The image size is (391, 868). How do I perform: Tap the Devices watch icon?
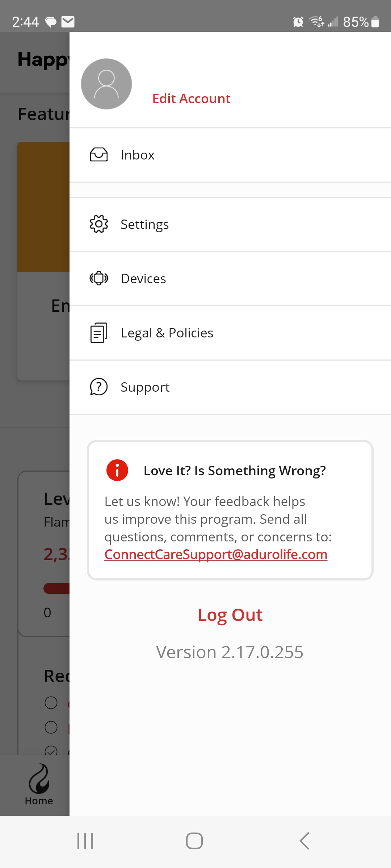pyautogui.click(x=99, y=278)
